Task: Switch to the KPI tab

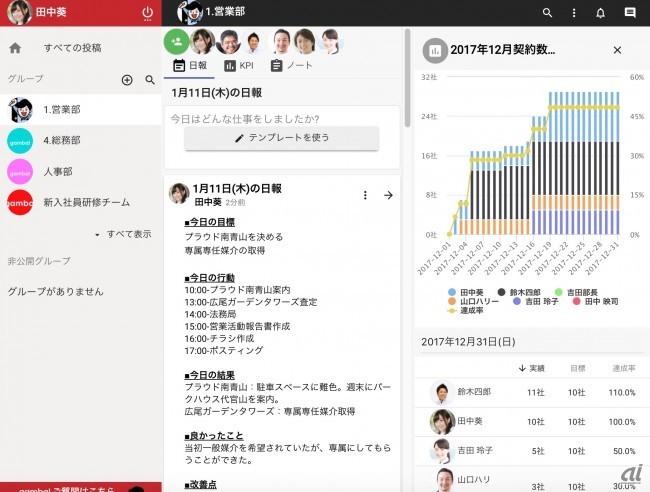Action: (239, 65)
